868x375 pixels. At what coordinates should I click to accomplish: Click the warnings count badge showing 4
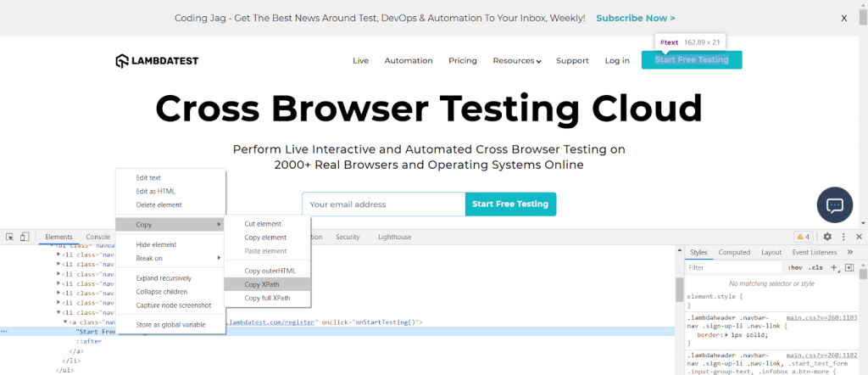[804, 237]
